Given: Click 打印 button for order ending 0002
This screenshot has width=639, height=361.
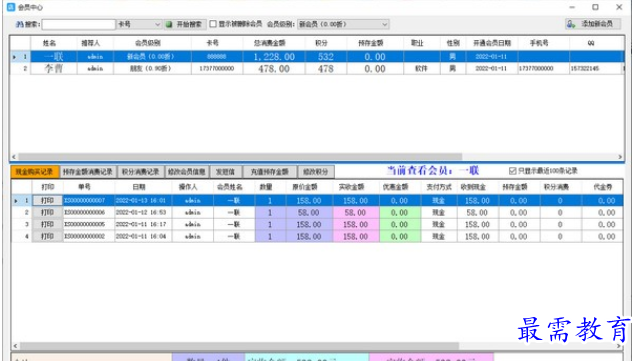Looking at the screenshot, I should [47, 236].
